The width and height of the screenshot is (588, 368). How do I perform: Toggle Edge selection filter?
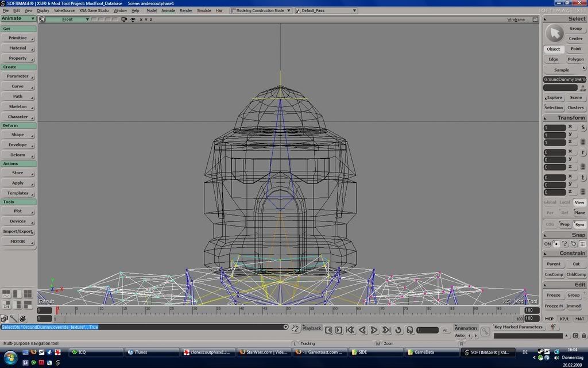[x=554, y=59]
